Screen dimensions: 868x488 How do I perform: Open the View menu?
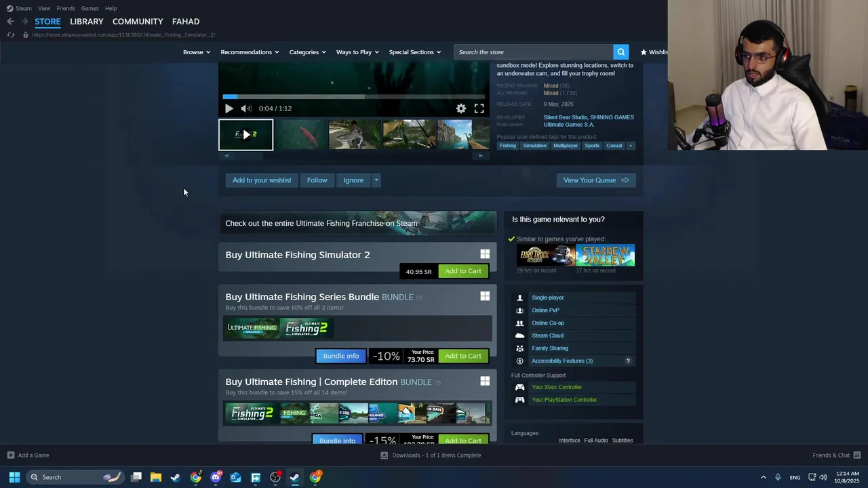[44, 8]
